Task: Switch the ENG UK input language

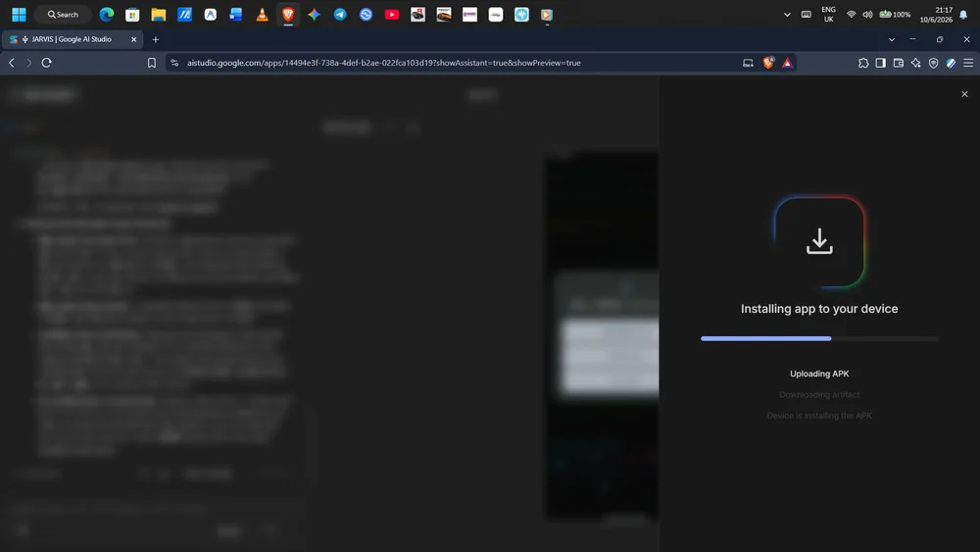Action: point(829,15)
